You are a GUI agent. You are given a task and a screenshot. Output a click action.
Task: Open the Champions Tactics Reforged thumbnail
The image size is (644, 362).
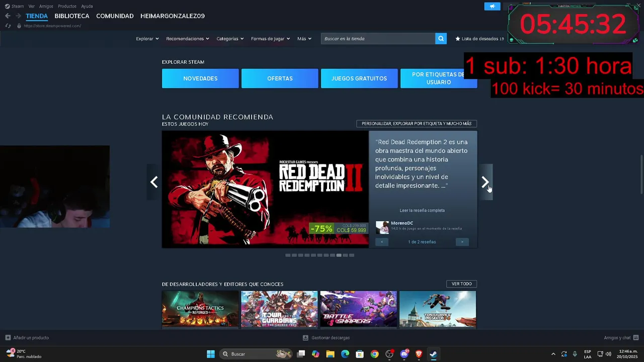[200, 309]
